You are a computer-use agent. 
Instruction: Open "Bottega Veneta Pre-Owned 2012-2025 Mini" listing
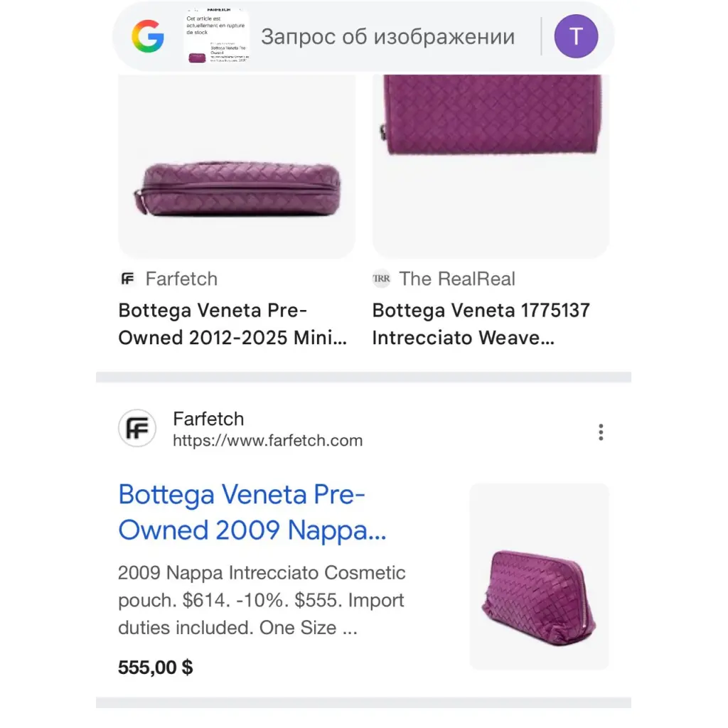pos(232,324)
